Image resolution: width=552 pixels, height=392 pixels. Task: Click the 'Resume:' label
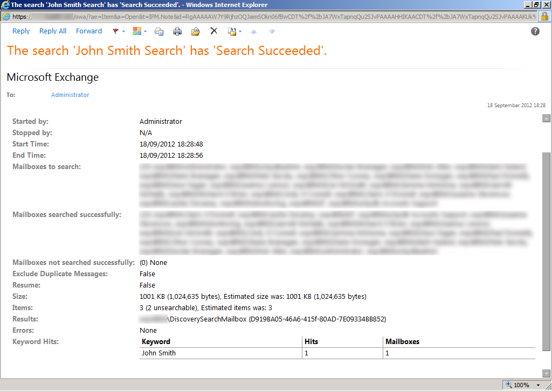26,285
